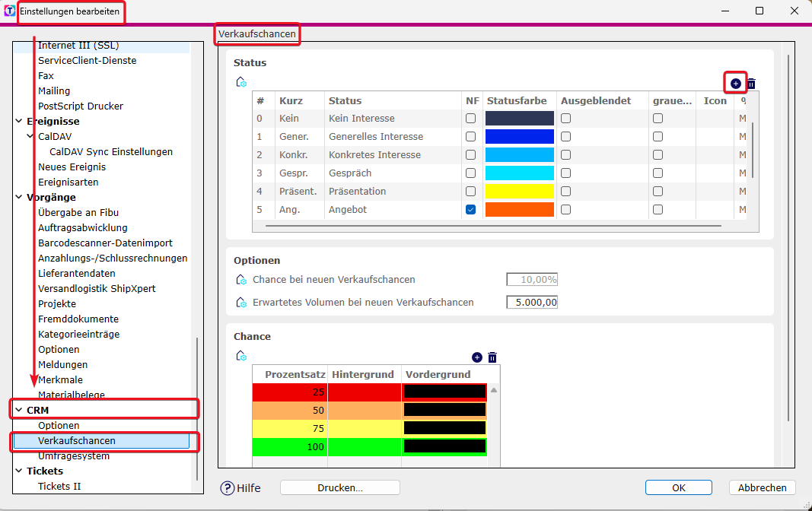
Task: Click the OK button
Action: click(x=678, y=487)
